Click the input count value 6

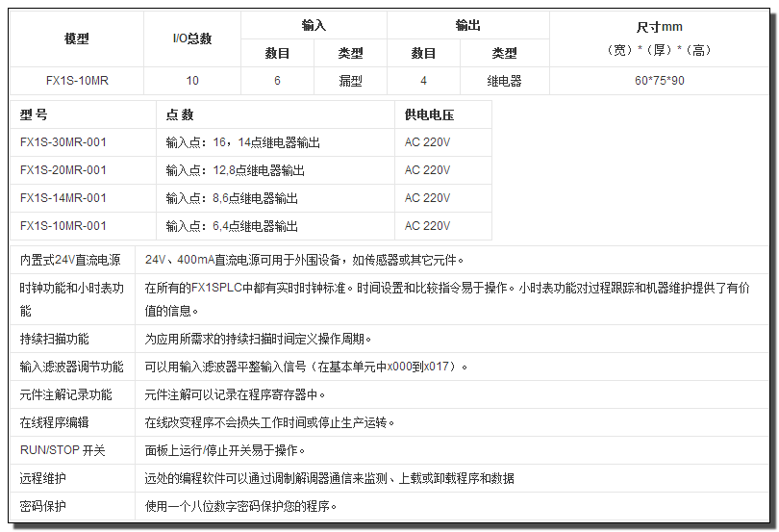click(x=277, y=81)
